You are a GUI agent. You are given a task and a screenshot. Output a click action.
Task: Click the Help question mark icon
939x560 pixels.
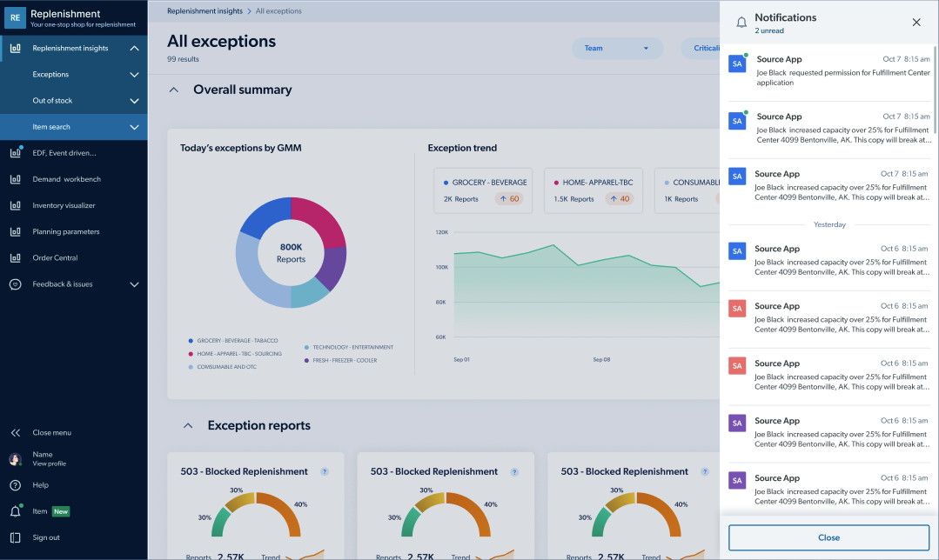[x=16, y=485]
